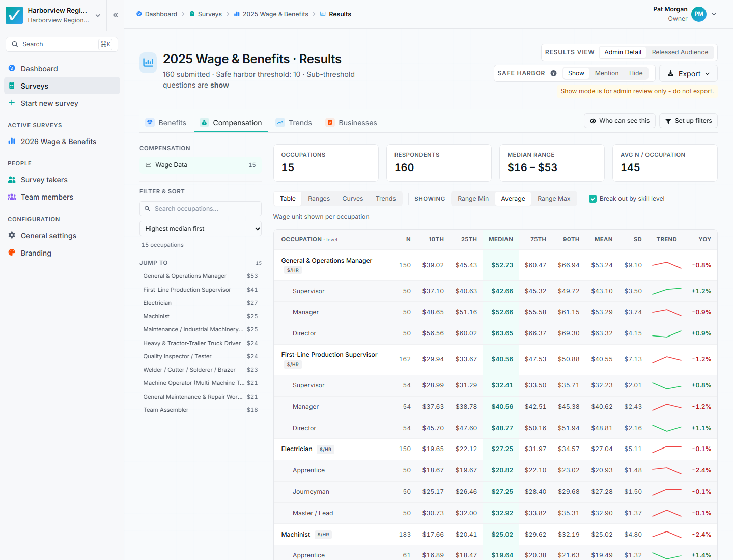Click the General & Operations Manager trend sparkline
Image resolution: width=733 pixels, height=560 pixels.
click(666, 265)
